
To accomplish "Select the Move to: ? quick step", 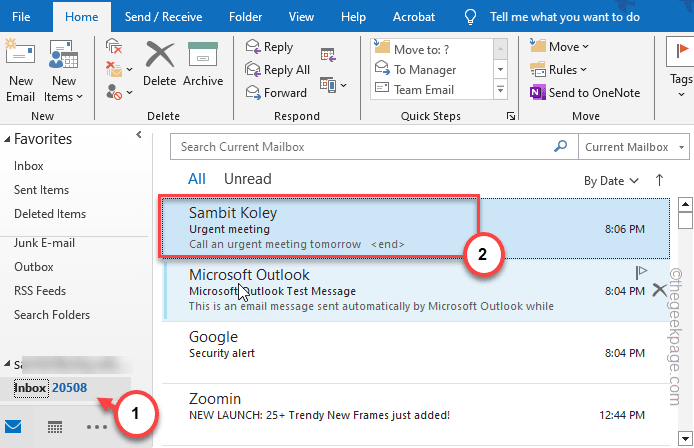I will [x=432, y=49].
